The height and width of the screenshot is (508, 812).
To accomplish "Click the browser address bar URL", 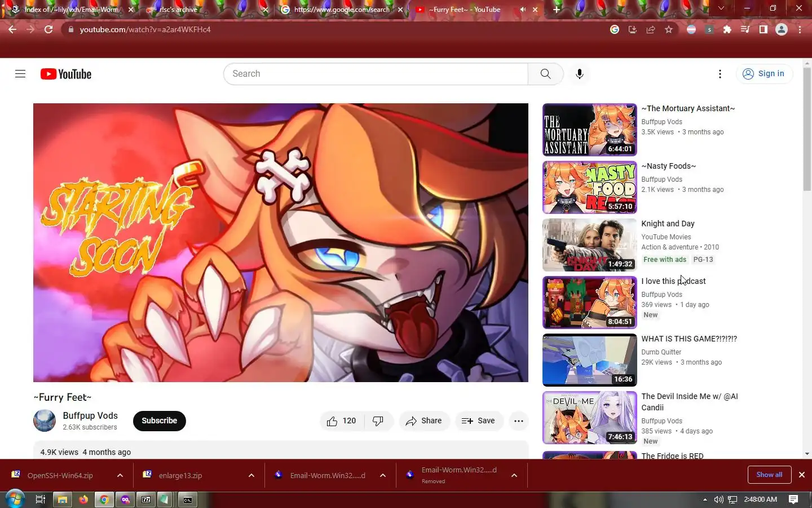I will click(145, 29).
